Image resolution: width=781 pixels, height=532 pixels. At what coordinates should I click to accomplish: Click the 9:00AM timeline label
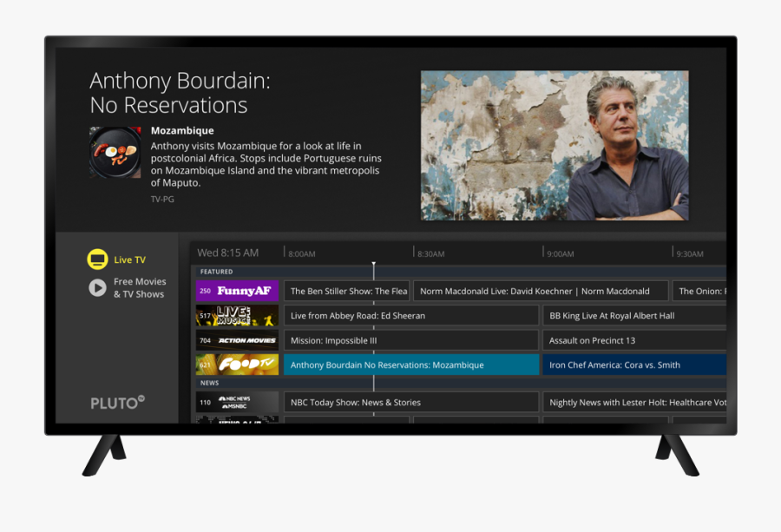click(561, 254)
